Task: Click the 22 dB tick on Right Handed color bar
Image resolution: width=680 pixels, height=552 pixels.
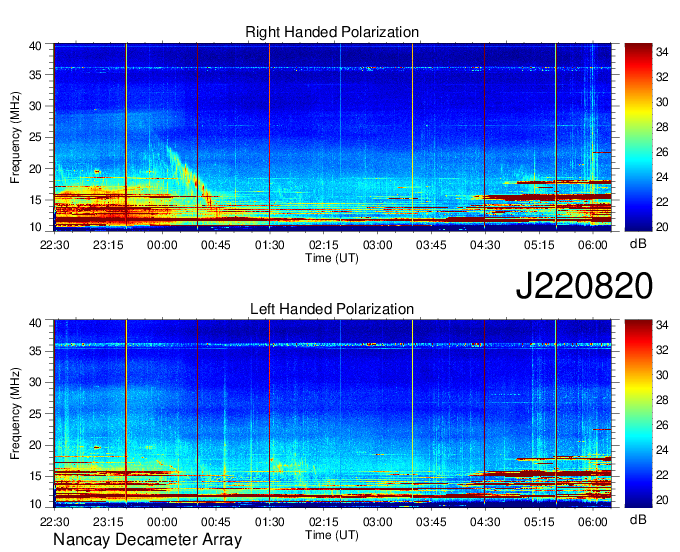Action: tap(662, 202)
